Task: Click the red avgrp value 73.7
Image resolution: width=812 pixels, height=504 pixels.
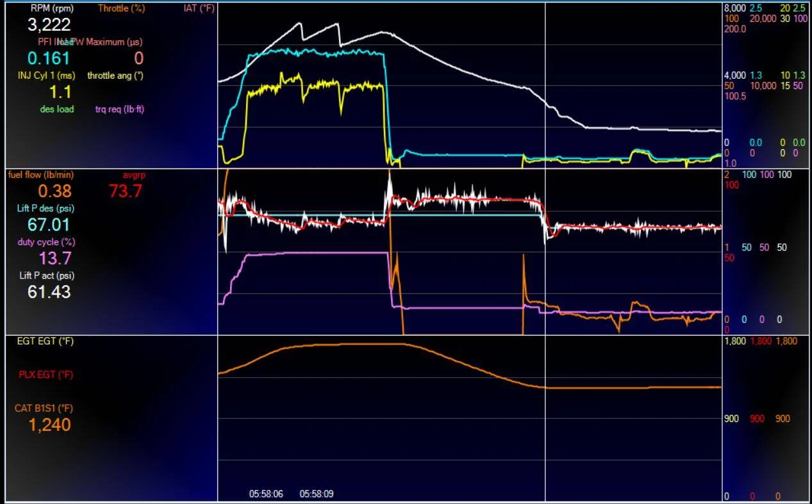Action: (x=126, y=191)
